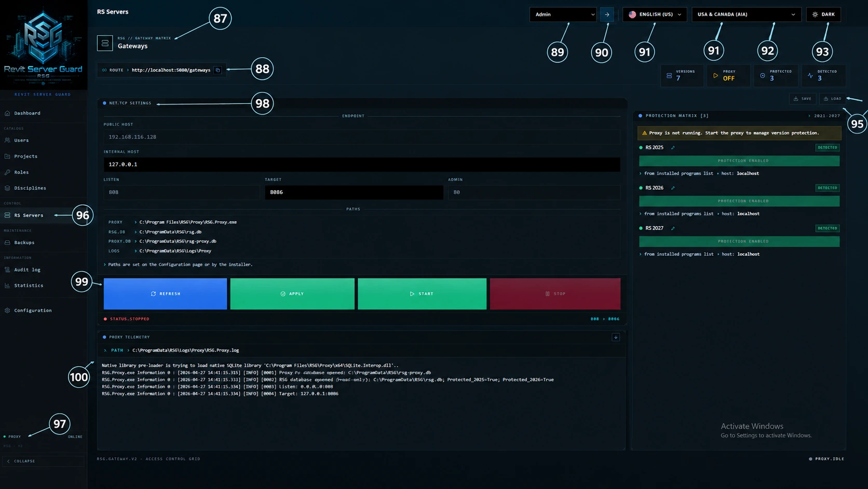Click the blue Refresh button
Screen dimensions: 868x489
pyautogui.click(x=165, y=294)
